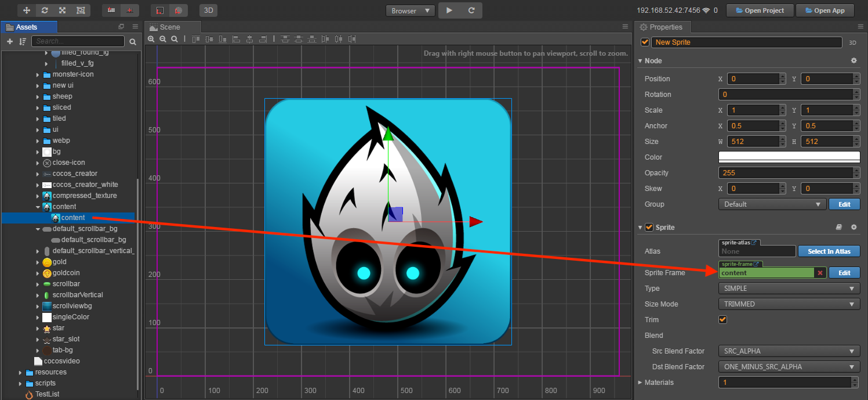The width and height of the screenshot is (868, 400).
Task: Click the assets search magnifier icon
Action: pyautogui.click(x=133, y=42)
